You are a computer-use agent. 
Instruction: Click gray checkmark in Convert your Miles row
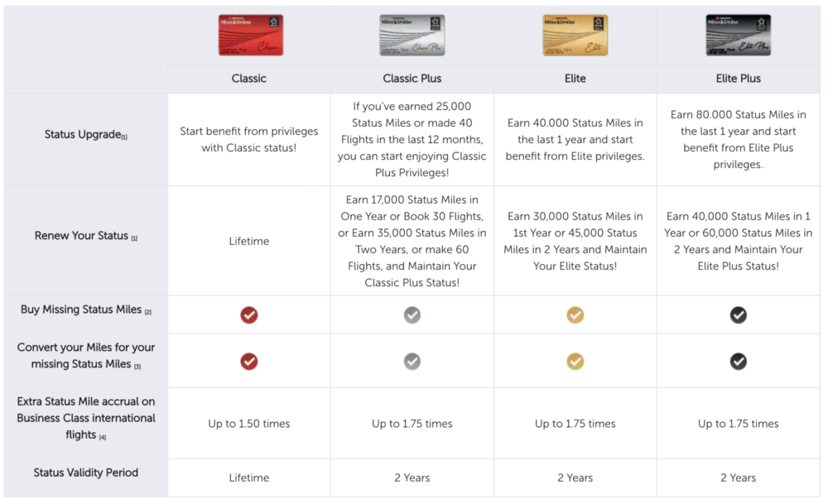coord(412,362)
